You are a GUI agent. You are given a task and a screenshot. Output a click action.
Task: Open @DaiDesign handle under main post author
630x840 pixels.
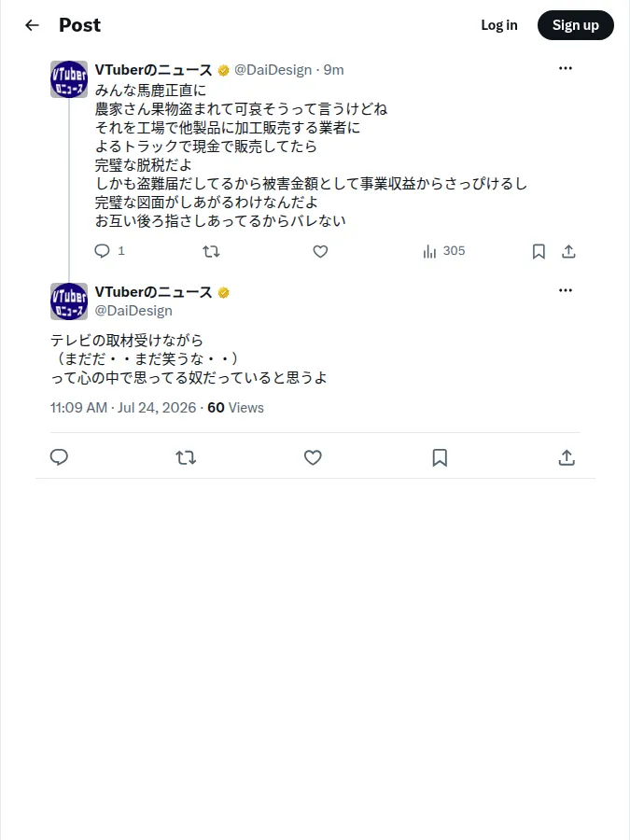click(133, 311)
